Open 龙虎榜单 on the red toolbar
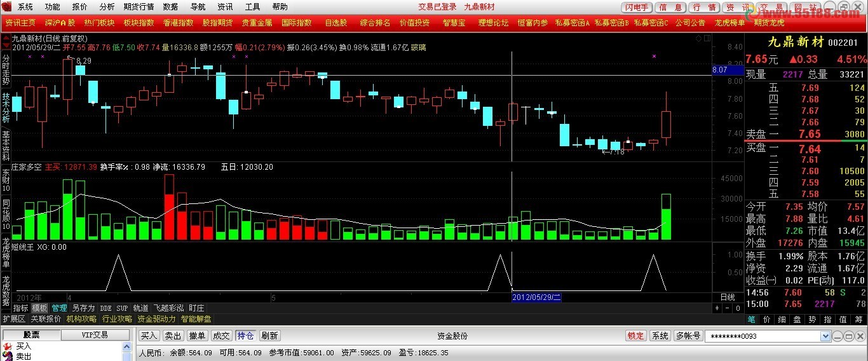Image resolution: width=868 pixels, height=361 pixels. coord(729,22)
